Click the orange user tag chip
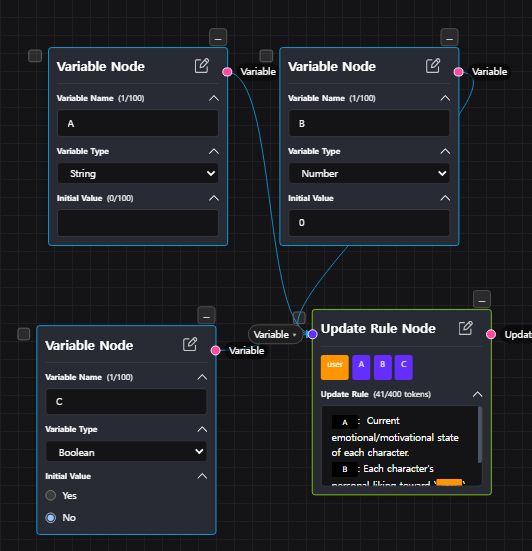532x551 pixels. pos(335,367)
